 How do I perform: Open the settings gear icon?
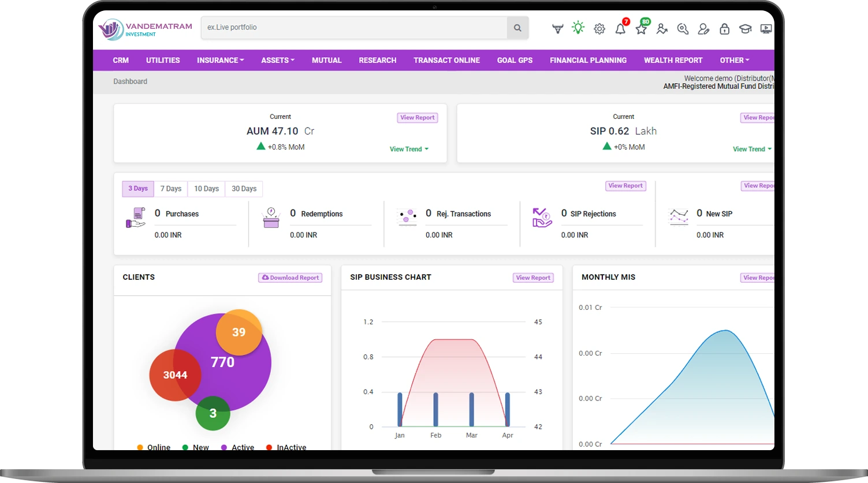[x=599, y=29]
